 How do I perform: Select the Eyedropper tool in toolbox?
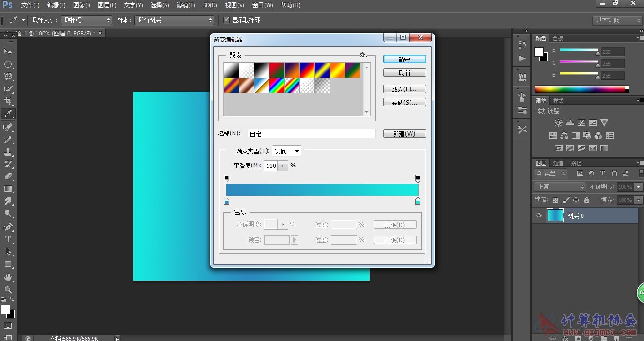pyautogui.click(x=8, y=114)
